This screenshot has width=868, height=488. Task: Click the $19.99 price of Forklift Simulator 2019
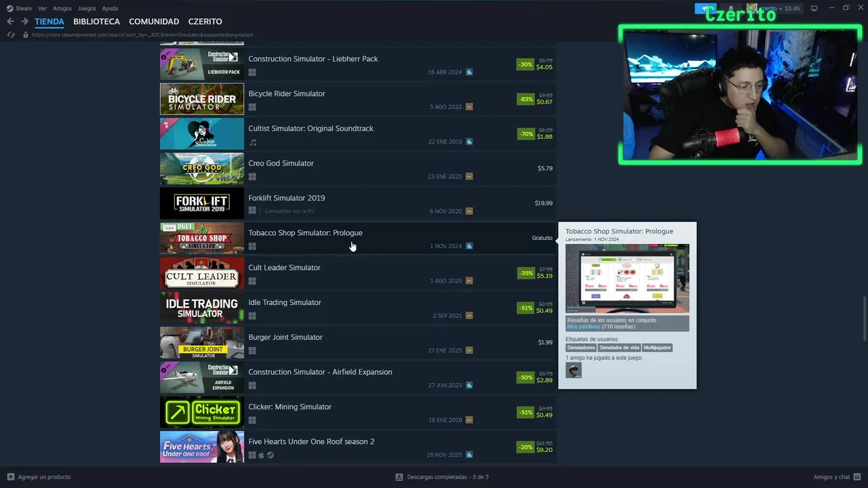tap(543, 203)
